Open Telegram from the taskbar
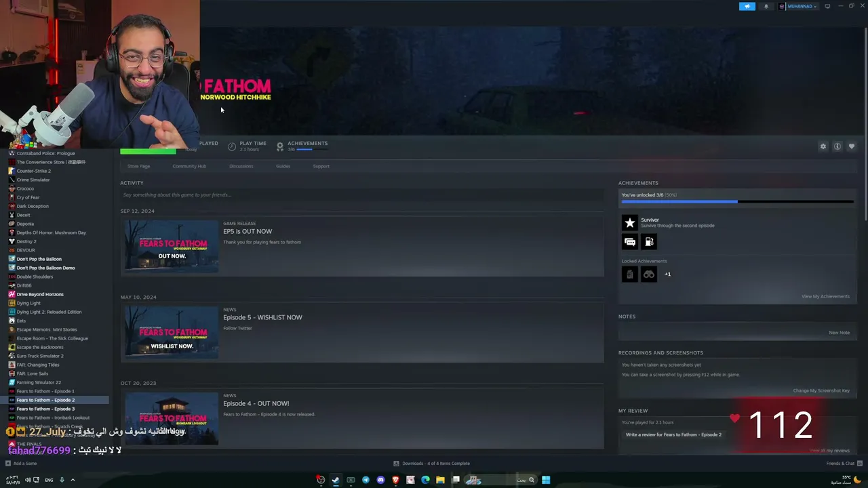This screenshot has width=868, height=488. [x=366, y=480]
